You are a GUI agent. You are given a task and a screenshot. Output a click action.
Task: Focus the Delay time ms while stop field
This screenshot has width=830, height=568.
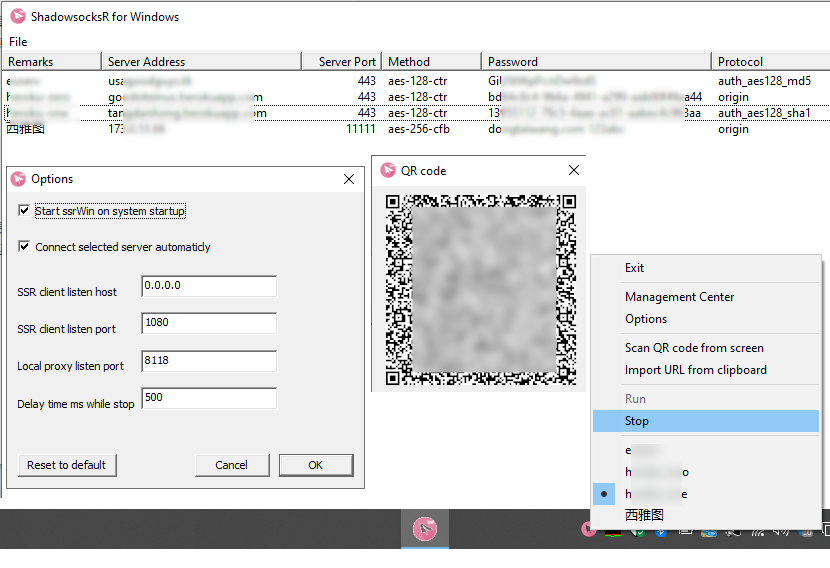click(209, 398)
